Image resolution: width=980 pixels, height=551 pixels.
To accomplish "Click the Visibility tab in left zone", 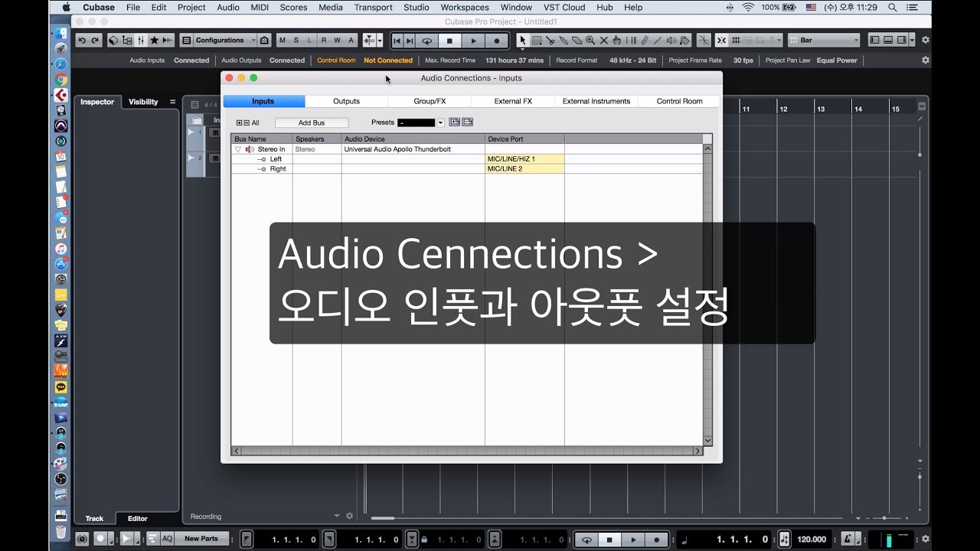I will 143,102.
